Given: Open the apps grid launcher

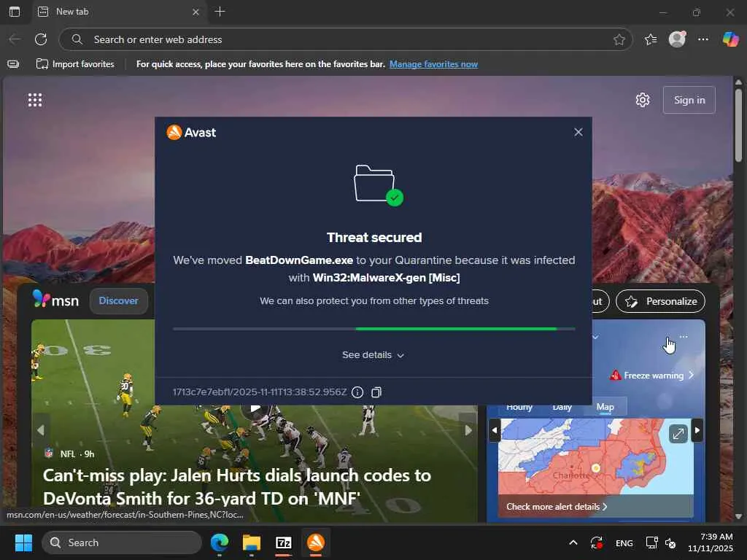Looking at the screenshot, I should (35, 100).
